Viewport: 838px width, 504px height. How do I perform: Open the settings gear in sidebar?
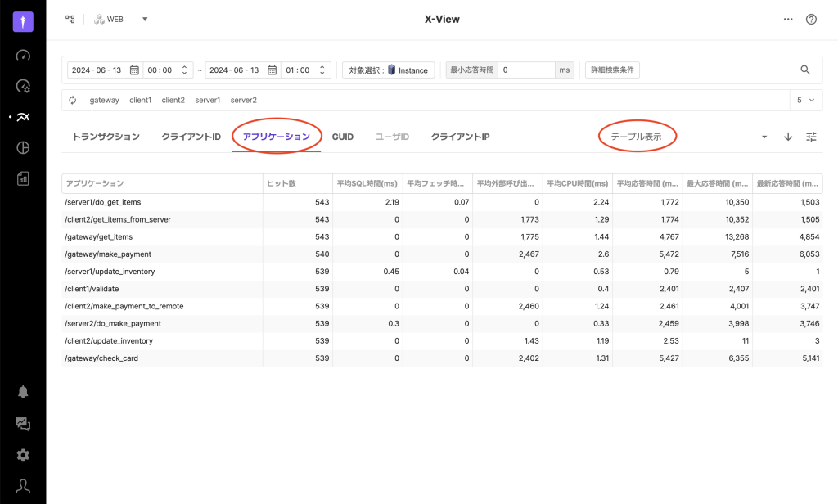(23, 455)
